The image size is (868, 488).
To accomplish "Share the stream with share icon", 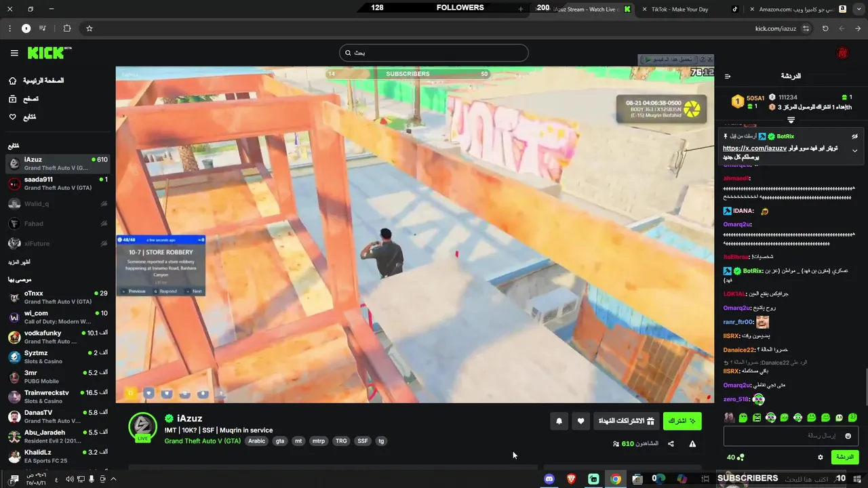I will click(x=671, y=444).
